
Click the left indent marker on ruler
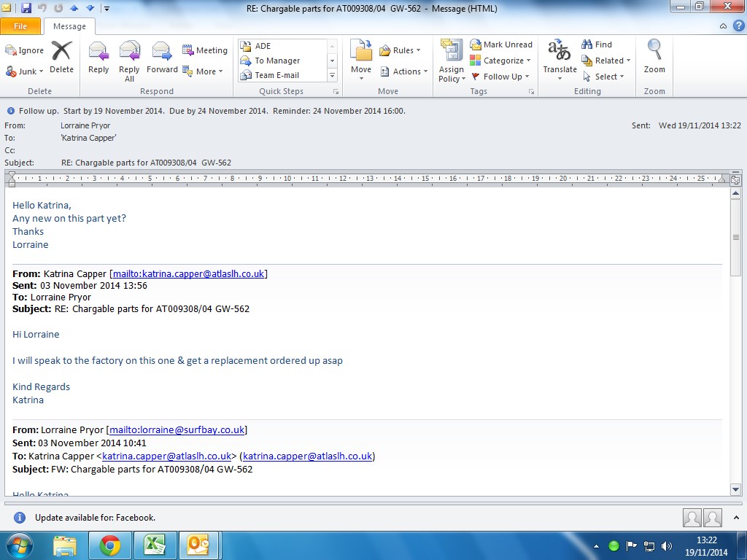click(x=12, y=179)
